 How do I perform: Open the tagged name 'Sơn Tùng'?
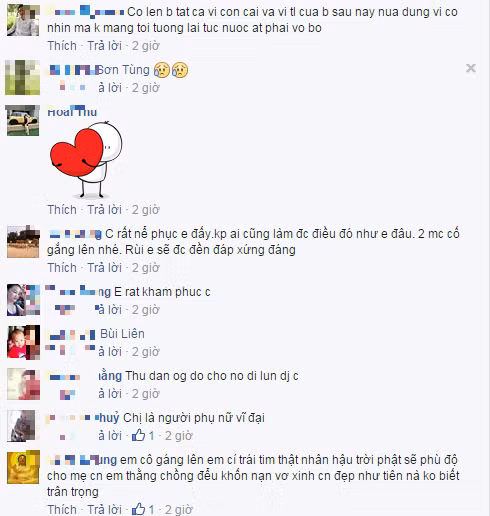[x=123, y=70]
